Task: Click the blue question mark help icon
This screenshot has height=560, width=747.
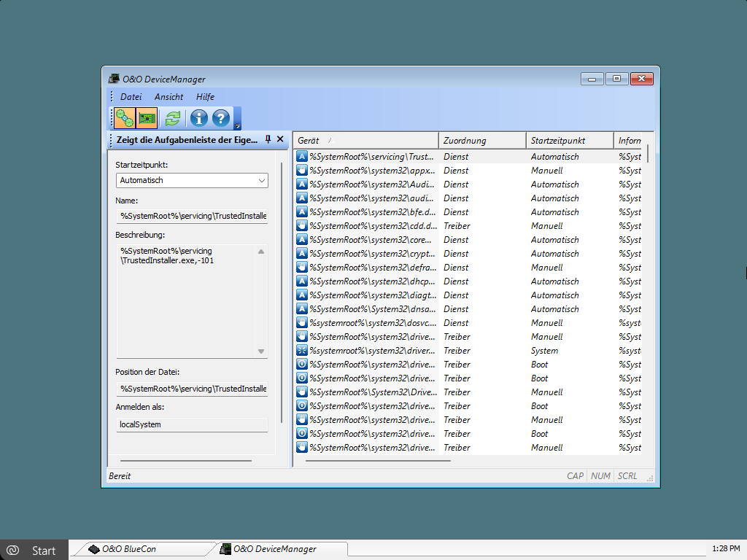Action: click(x=221, y=117)
